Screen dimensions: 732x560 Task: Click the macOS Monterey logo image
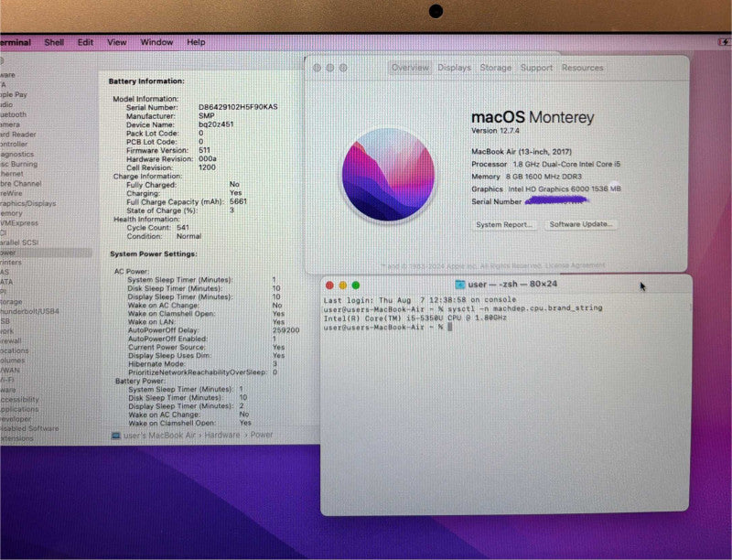pos(388,175)
